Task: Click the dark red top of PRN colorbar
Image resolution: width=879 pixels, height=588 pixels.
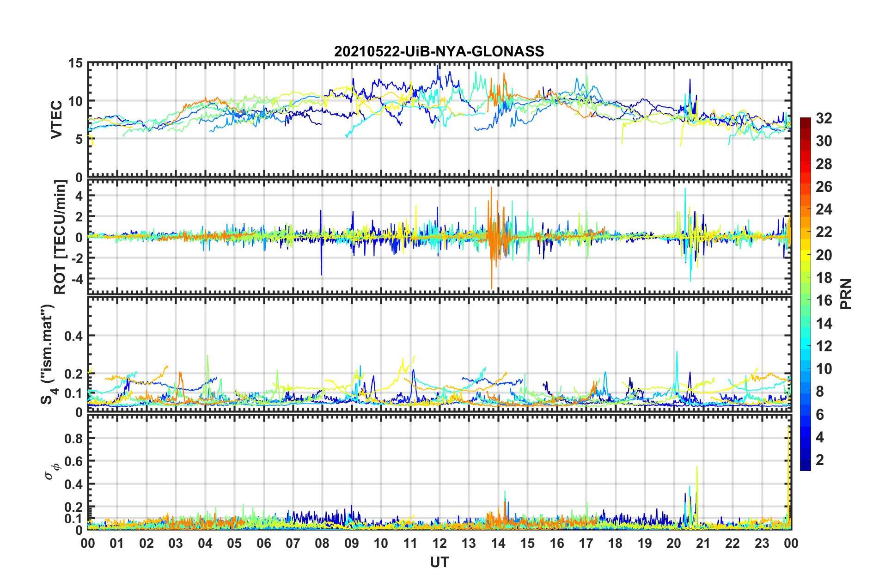Action: point(806,121)
